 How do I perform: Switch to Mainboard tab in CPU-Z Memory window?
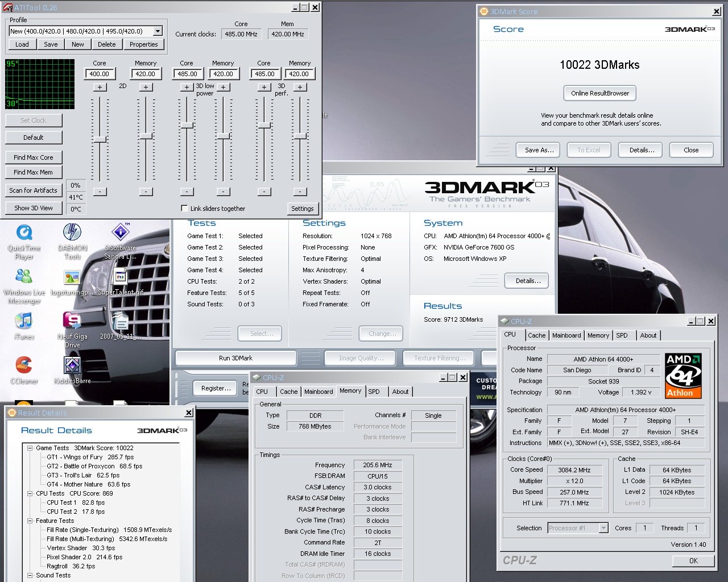pos(318,392)
